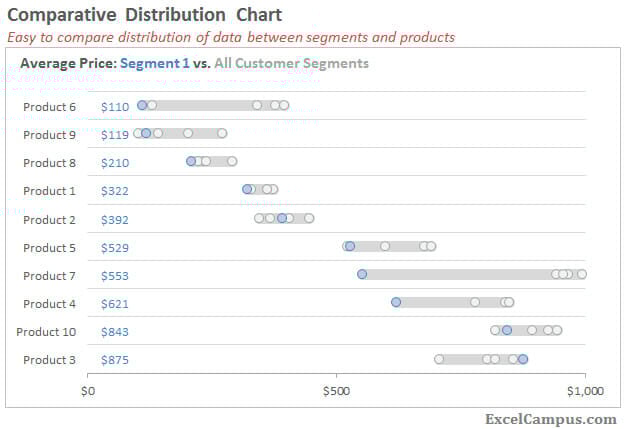The image size is (626, 429).
Task: Click the Product 2 category label
Action: [x=49, y=220]
